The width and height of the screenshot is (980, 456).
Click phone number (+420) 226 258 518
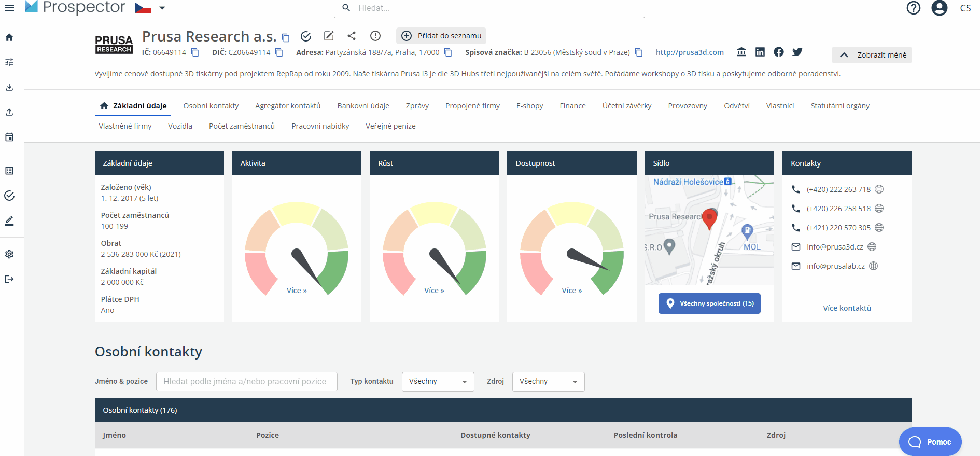click(838, 209)
